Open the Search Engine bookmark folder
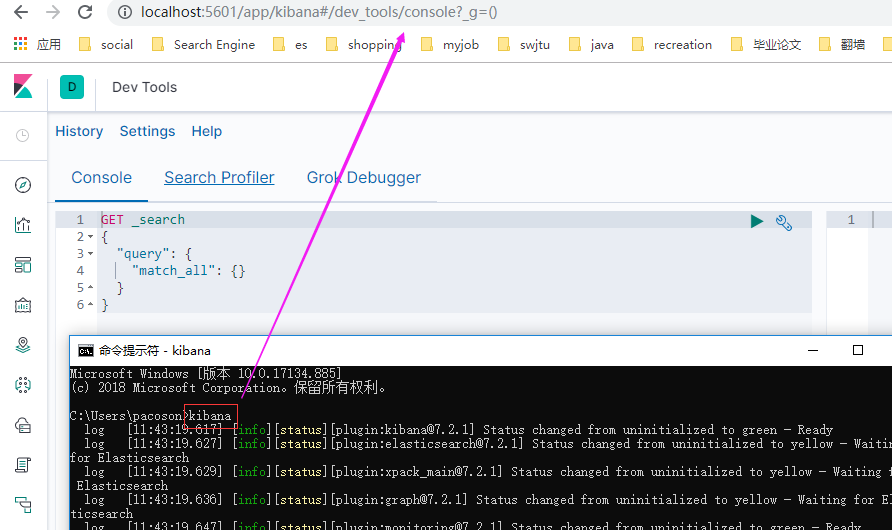The width and height of the screenshot is (892, 530). coord(203,44)
